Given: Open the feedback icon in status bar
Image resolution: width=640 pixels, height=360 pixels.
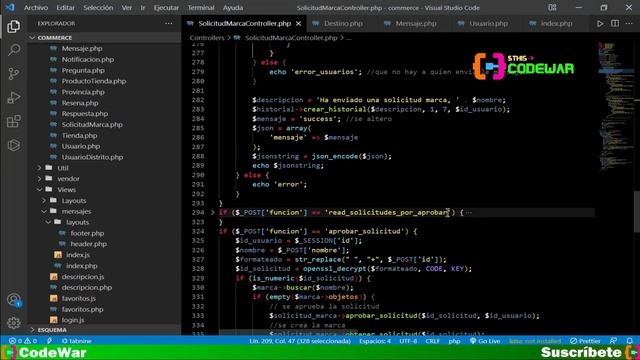Looking at the screenshot, I should tap(613, 341).
